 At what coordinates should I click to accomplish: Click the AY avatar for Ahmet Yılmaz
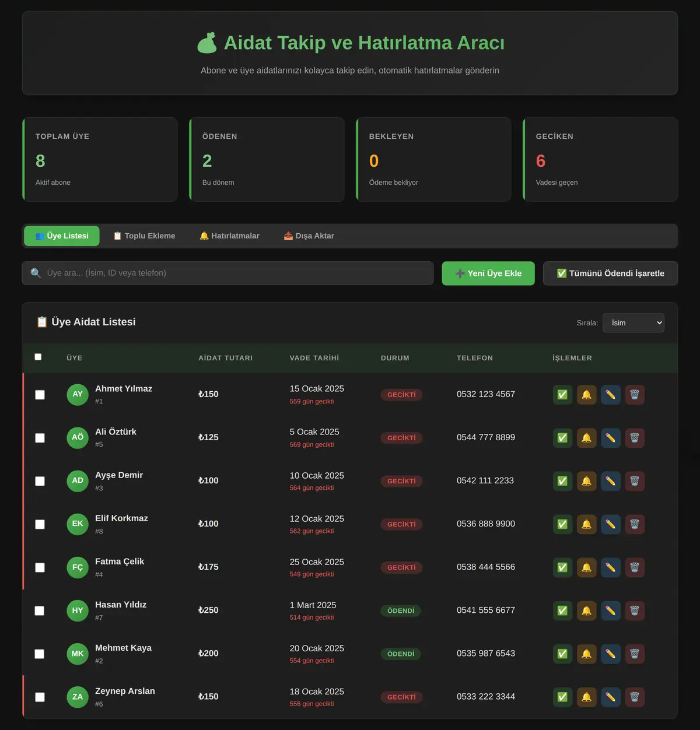pos(78,394)
